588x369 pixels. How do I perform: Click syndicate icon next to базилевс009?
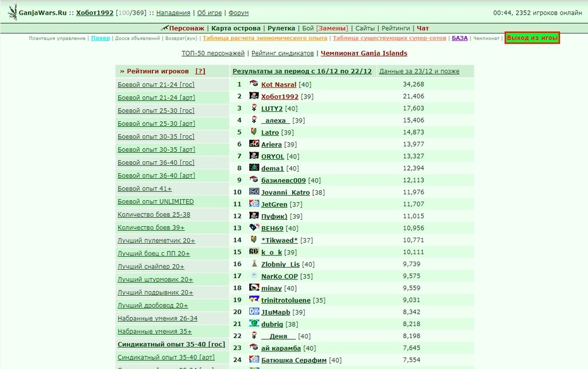[254, 179]
